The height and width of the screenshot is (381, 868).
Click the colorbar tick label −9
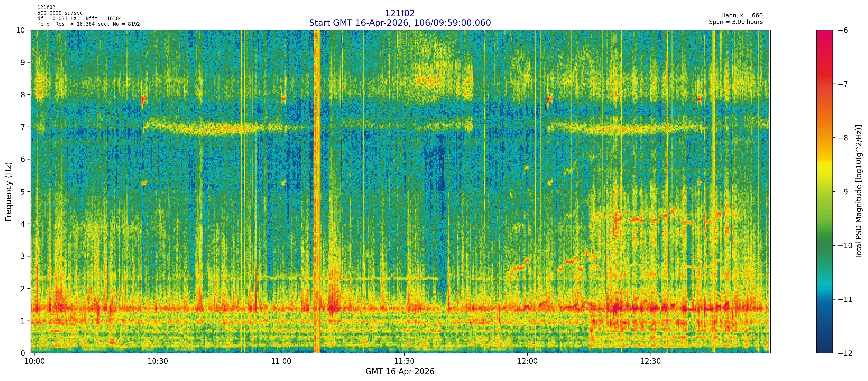click(843, 192)
